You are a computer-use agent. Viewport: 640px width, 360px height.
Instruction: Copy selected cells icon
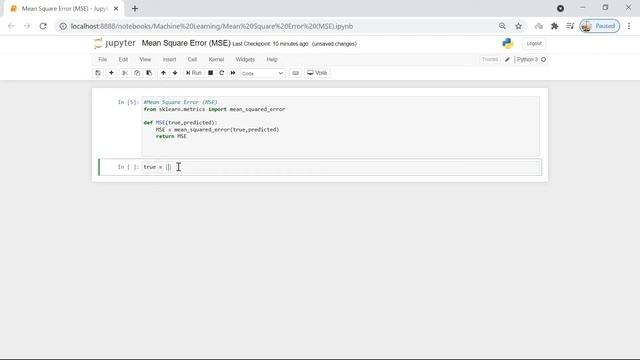[137, 73]
